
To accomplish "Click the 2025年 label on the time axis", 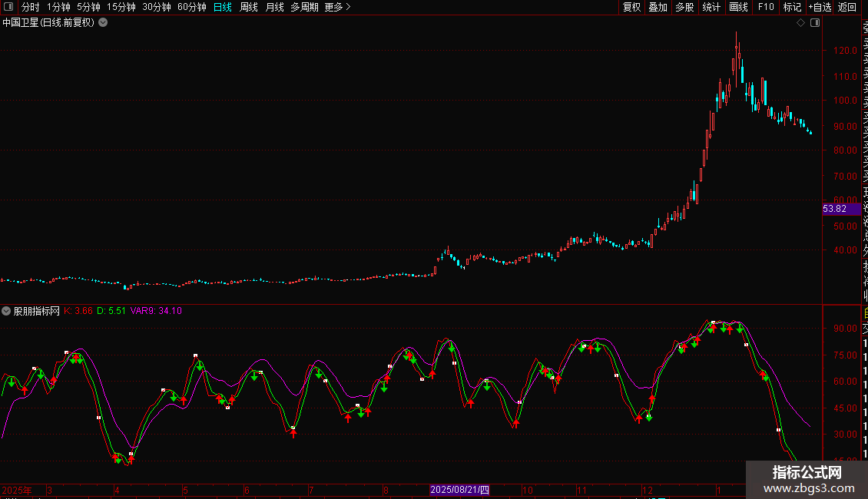I will [17, 490].
